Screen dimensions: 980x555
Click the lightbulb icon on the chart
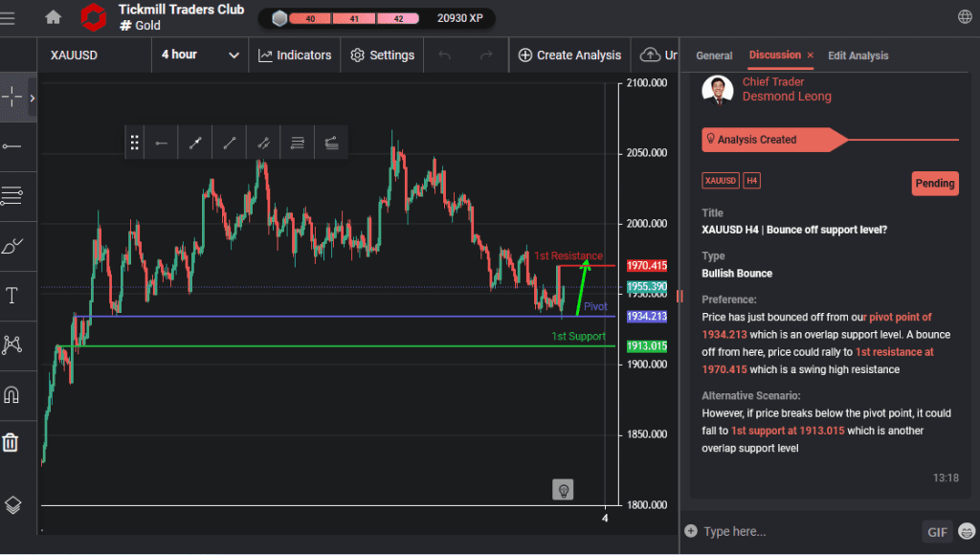pos(563,489)
